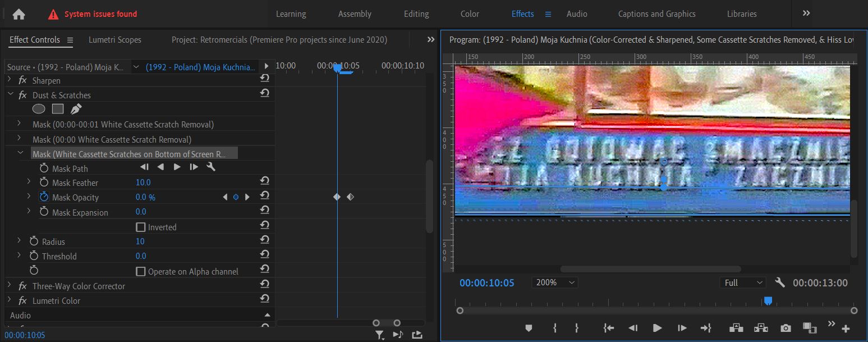Show more workspaces overflow chevron
The height and width of the screenshot is (342, 868).
point(806,13)
